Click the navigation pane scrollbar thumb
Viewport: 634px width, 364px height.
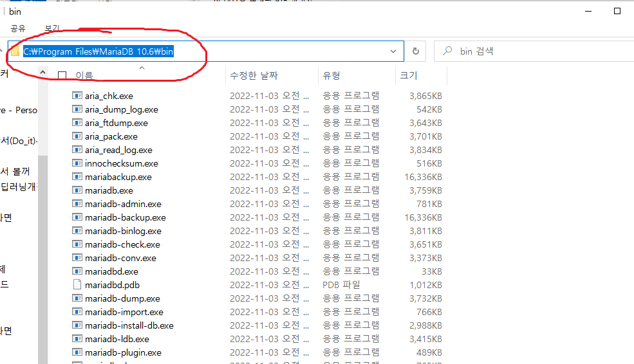43,259
